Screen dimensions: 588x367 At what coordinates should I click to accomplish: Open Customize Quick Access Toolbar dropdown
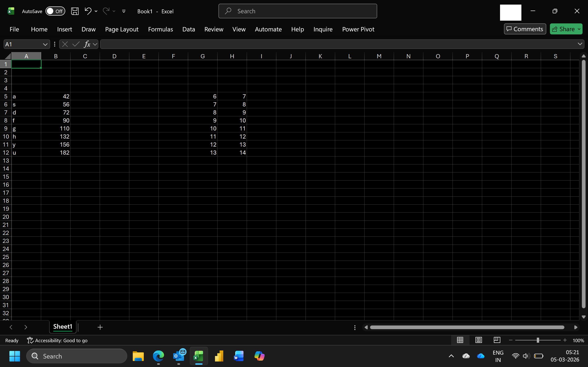coord(124,11)
